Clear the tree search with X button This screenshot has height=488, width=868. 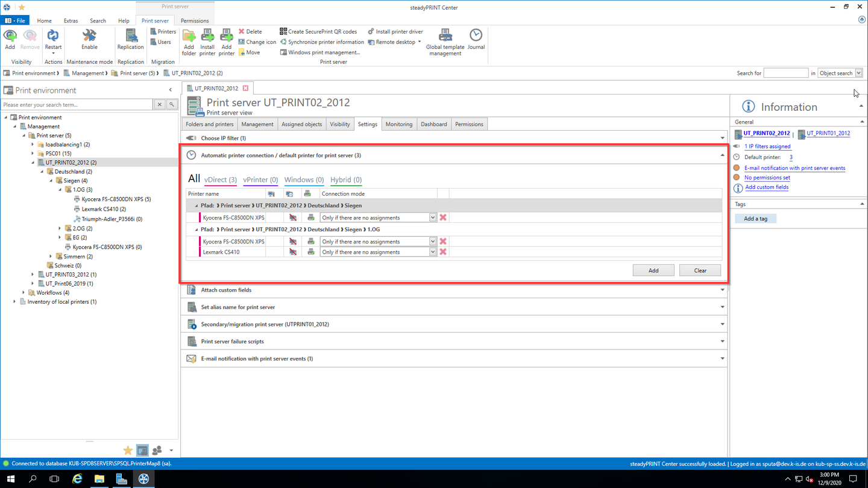160,105
